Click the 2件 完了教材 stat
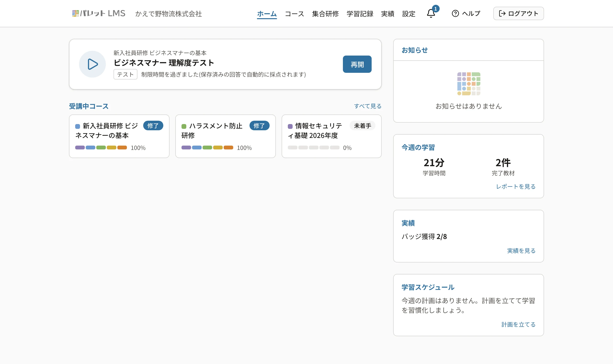 tap(503, 167)
